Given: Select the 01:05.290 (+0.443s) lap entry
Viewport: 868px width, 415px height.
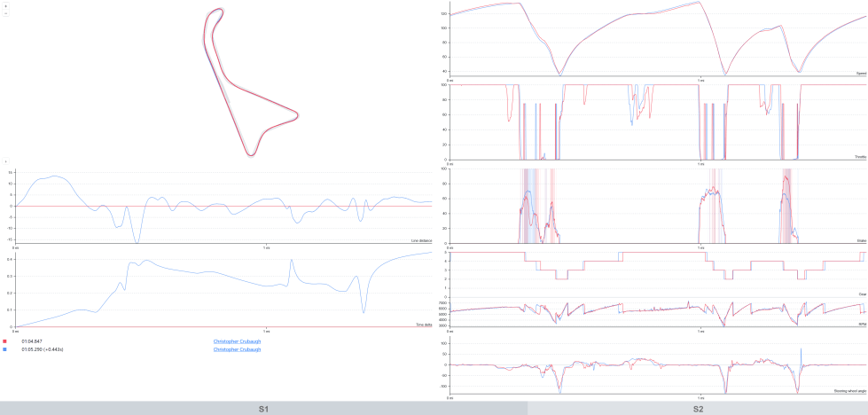Looking at the screenshot, I should [44, 349].
